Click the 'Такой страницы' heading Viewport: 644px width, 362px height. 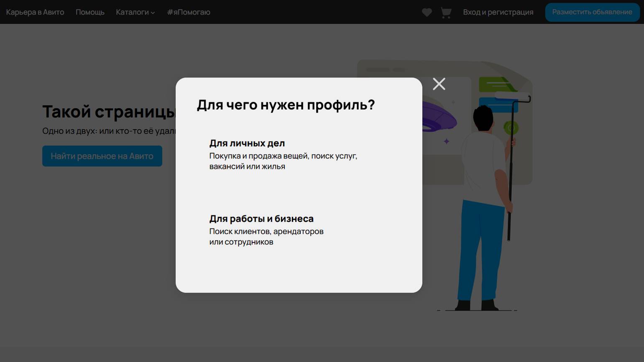tap(109, 112)
